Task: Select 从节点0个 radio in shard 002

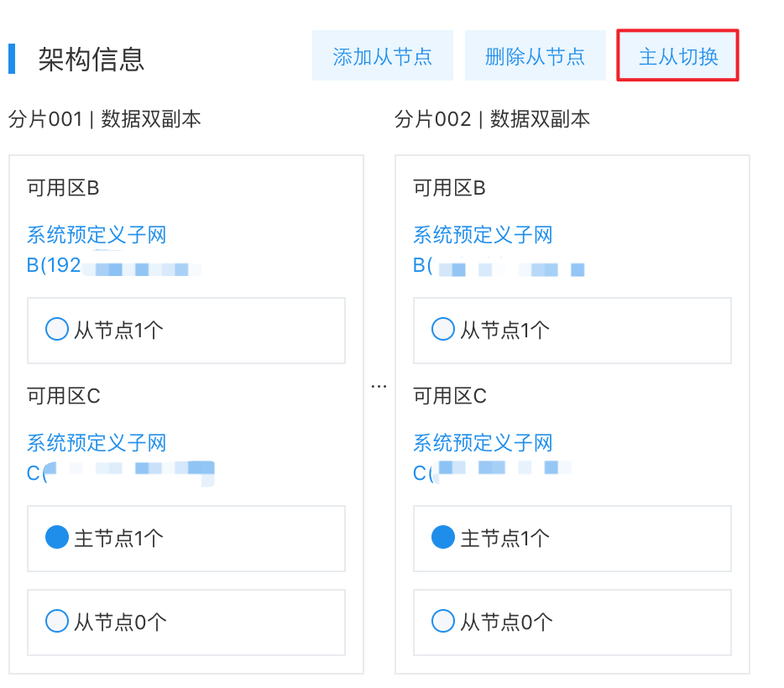Action: tap(443, 621)
